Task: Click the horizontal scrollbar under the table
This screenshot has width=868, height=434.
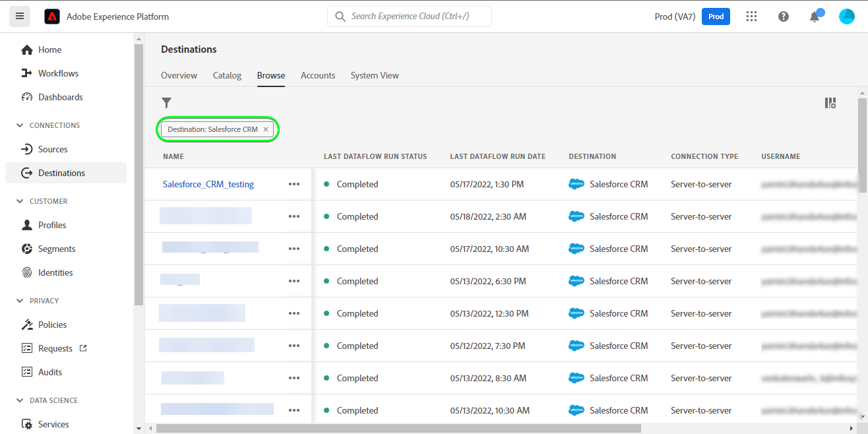Action: 398,428
